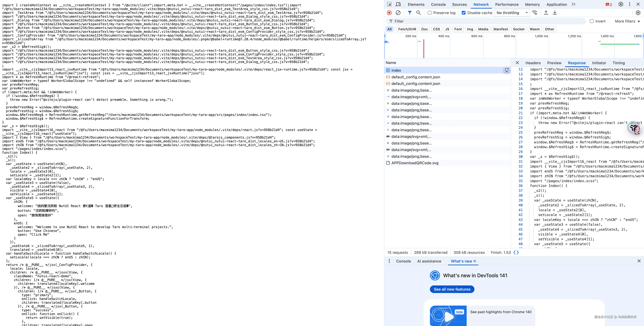Clear the network log
This screenshot has width=644, height=326.
tap(398, 13)
